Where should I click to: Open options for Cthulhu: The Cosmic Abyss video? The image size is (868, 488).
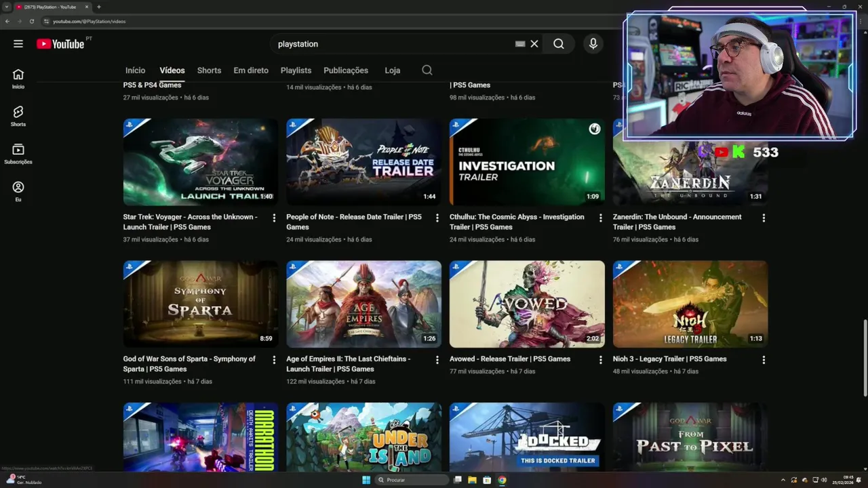pos(600,218)
